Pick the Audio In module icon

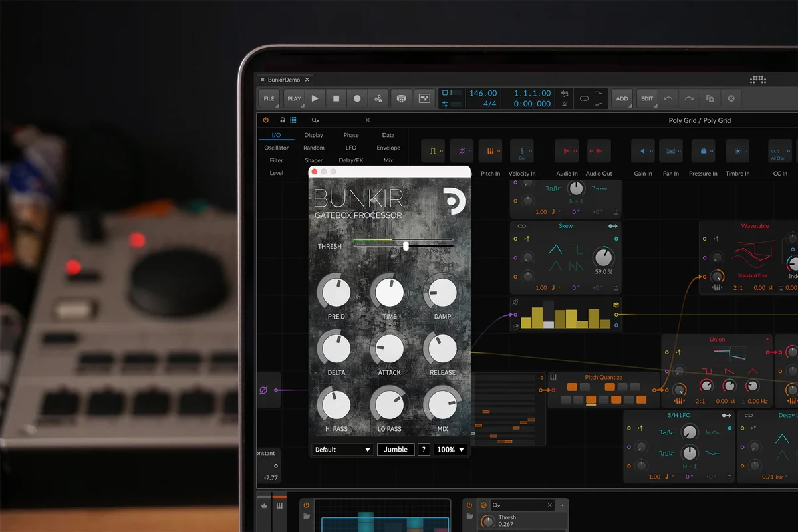click(x=567, y=151)
